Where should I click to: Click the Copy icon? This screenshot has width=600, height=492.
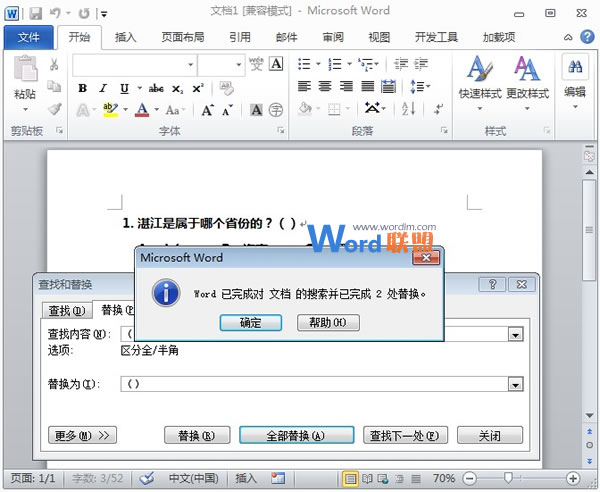[x=54, y=86]
